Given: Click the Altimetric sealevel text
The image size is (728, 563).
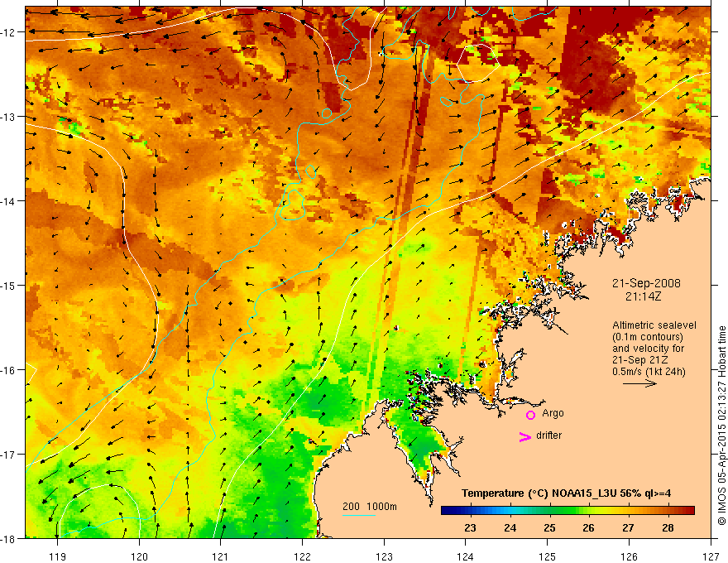Looking at the screenshot, I should tap(654, 325).
